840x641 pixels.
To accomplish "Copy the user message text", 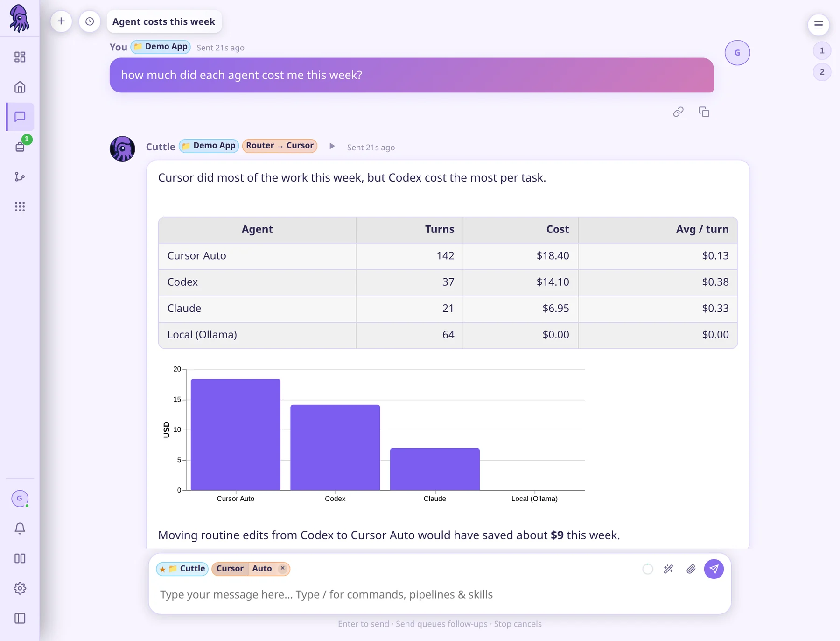I will (704, 112).
